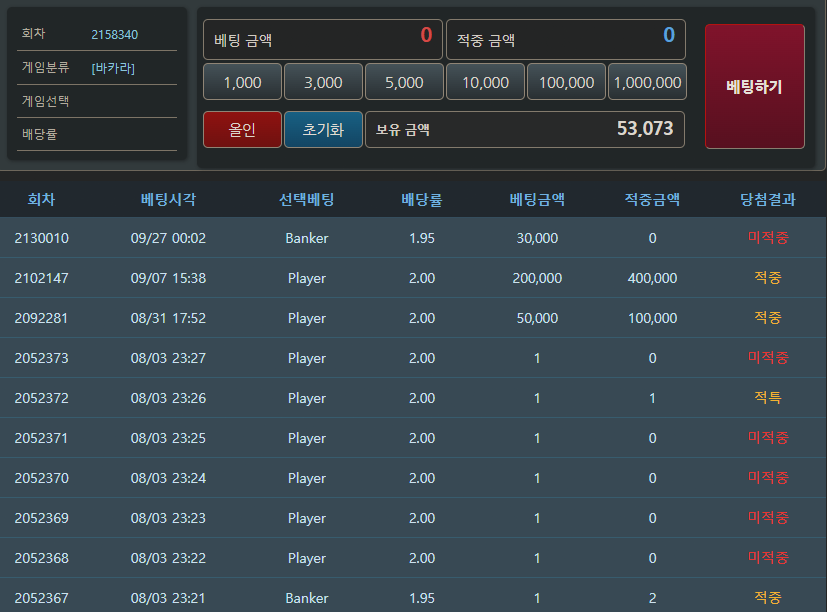The height and width of the screenshot is (612, 827).
Task: Click bet time 08/03 23:24
Action: click(x=168, y=478)
